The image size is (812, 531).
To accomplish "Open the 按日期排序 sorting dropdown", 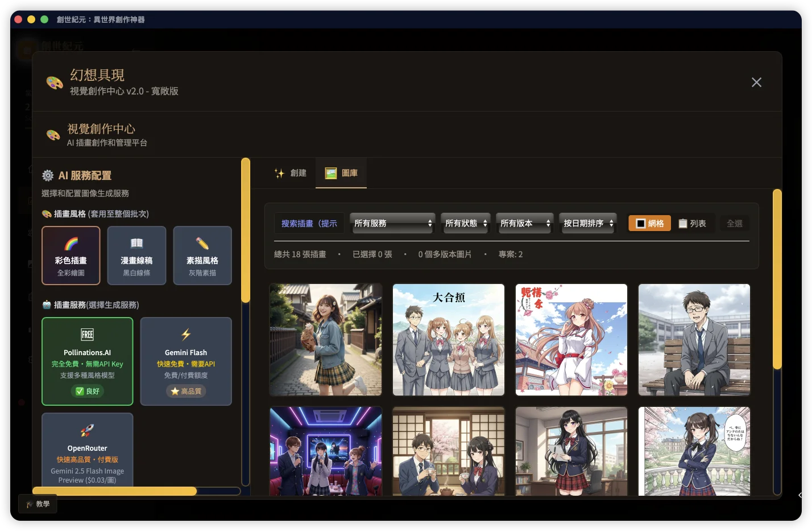I will click(588, 223).
